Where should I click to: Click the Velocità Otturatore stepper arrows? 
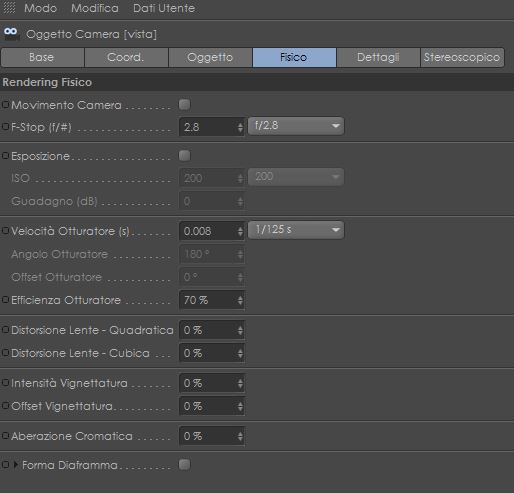240,231
